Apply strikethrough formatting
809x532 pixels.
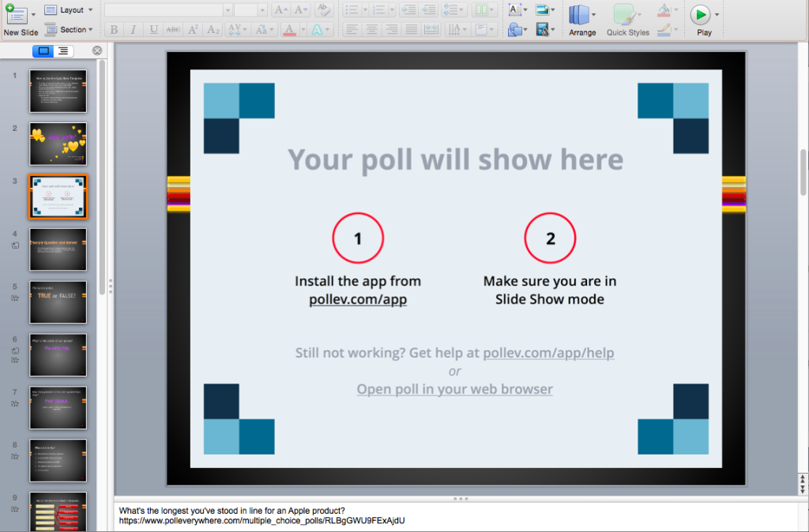173,29
